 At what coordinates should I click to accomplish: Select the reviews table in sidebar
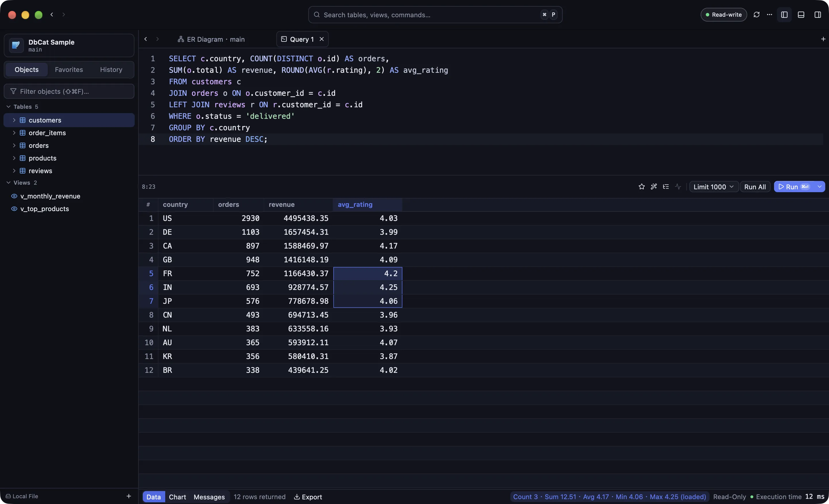tap(69, 171)
